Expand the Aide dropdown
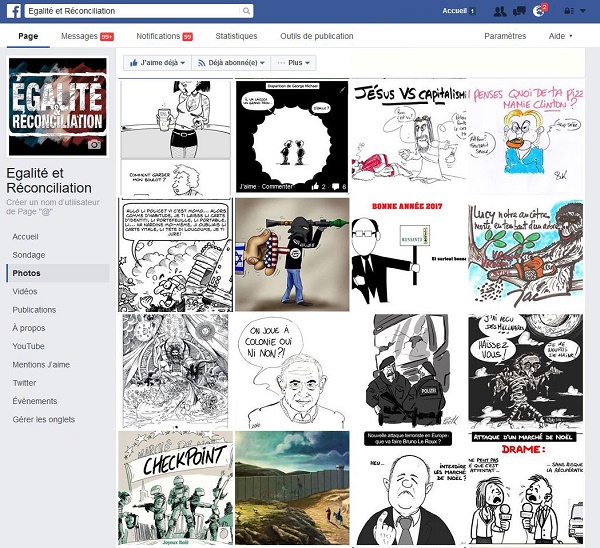Image resolution: width=600 pixels, height=548 pixels. coord(560,36)
